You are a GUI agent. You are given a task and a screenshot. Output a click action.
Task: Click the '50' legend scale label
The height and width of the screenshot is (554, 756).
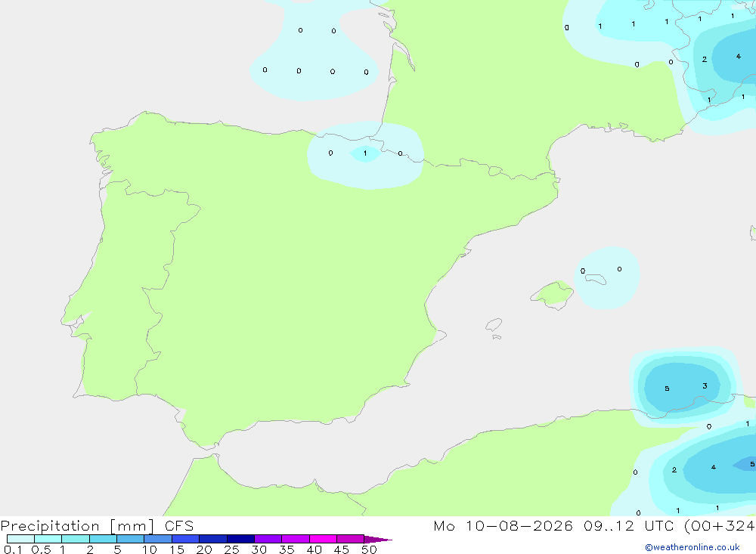tap(369, 549)
